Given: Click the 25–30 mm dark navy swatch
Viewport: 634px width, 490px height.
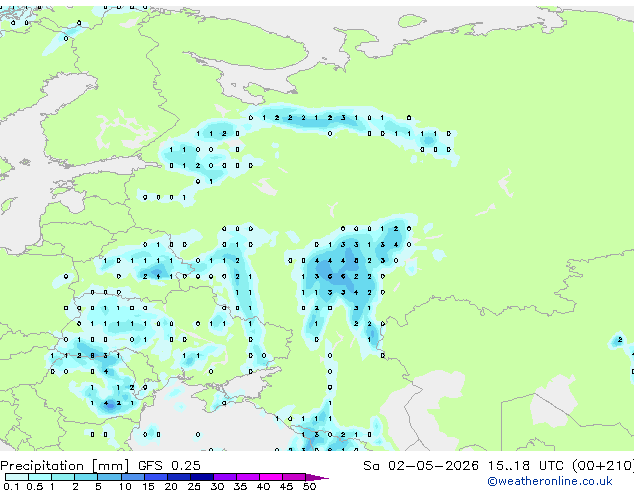Looking at the screenshot, I should click(x=201, y=477).
